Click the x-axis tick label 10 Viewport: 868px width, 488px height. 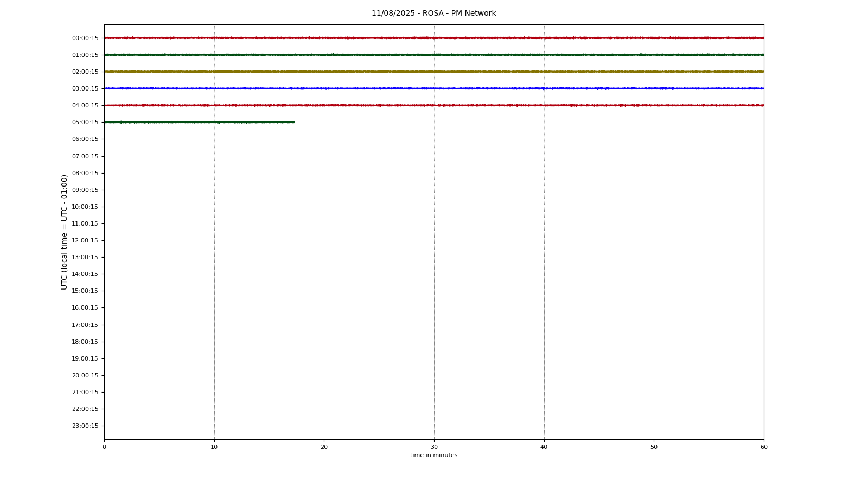(214, 447)
